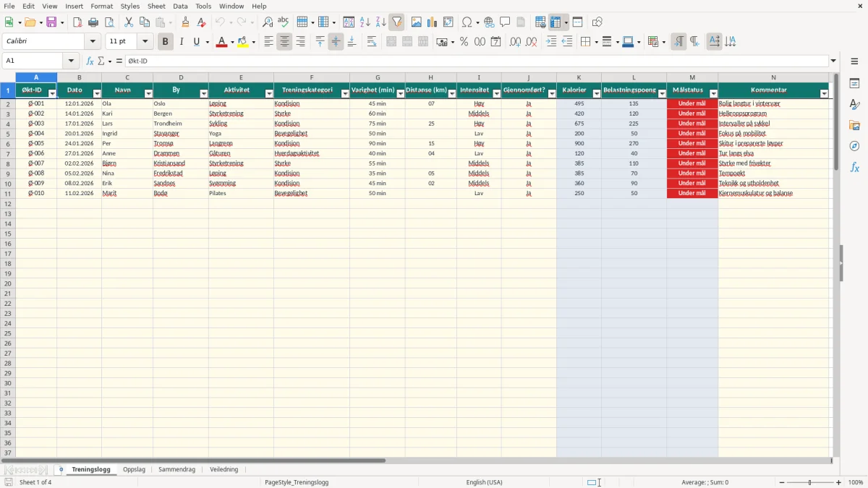Copy selection using the Copy icon

pyautogui.click(x=145, y=22)
